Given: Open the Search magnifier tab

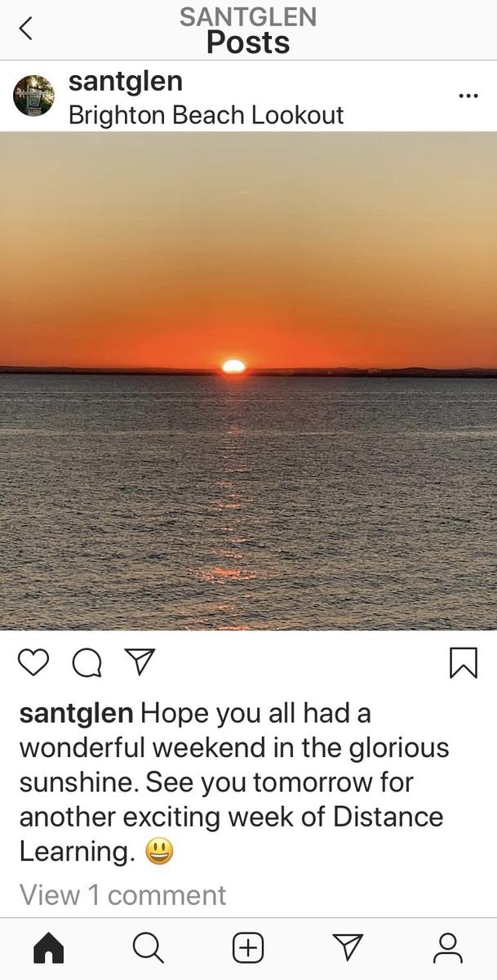Looking at the screenshot, I should (x=148, y=948).
